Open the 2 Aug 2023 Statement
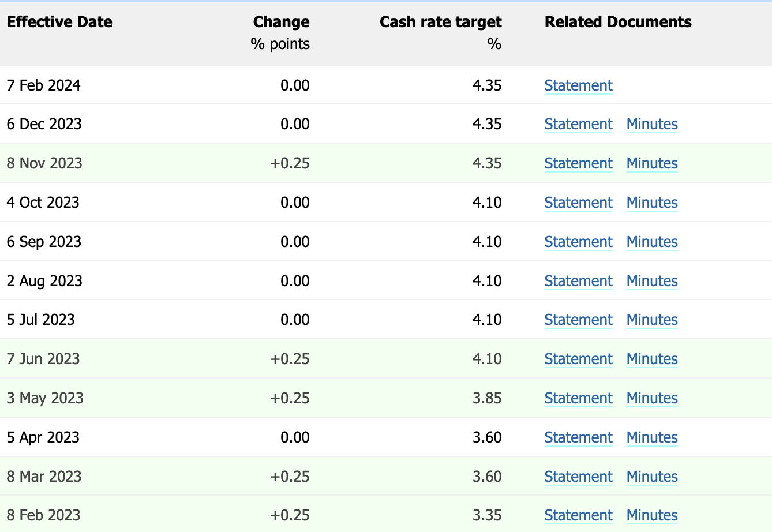The width and height of the screenshot is (772, 532). [578, 281]
